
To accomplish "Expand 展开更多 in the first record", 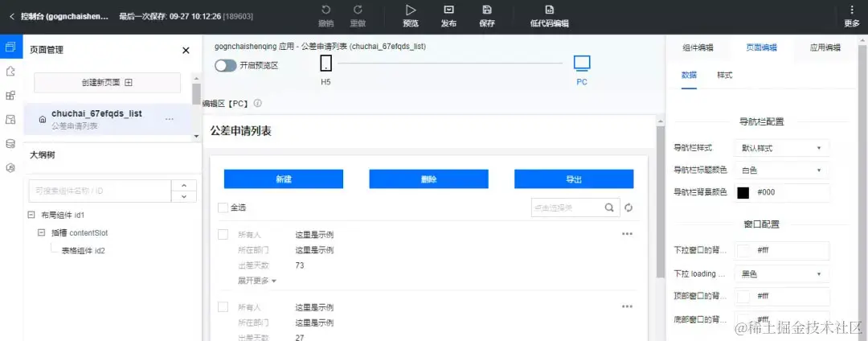I will pos(257,281).
